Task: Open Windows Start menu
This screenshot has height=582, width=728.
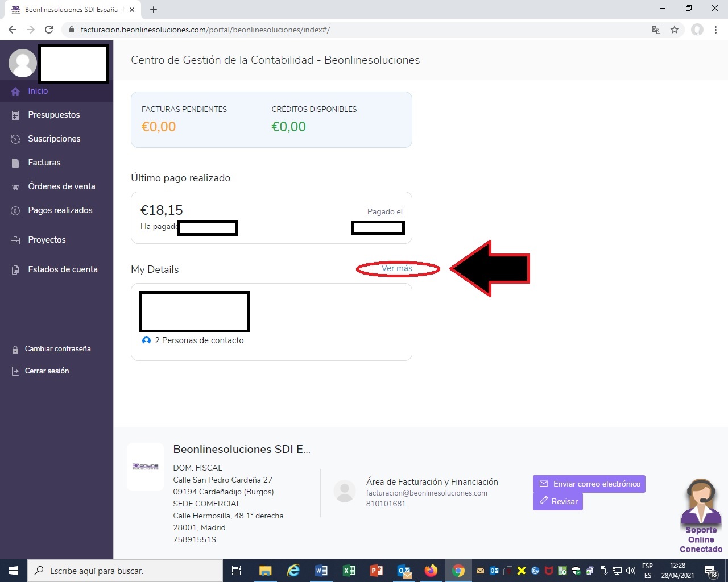Action: click(14, 571)
